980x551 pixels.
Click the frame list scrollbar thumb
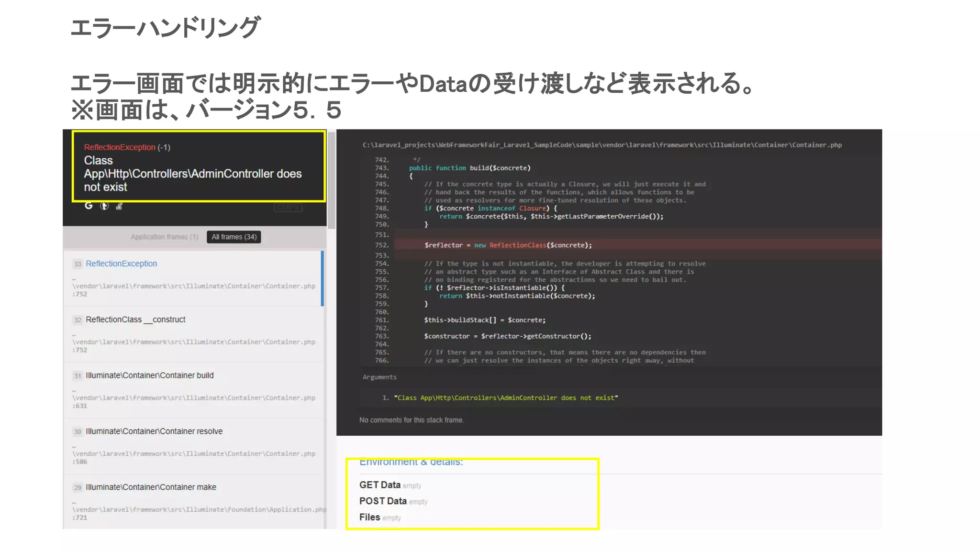pyautogui.click(x=331, y=179)
